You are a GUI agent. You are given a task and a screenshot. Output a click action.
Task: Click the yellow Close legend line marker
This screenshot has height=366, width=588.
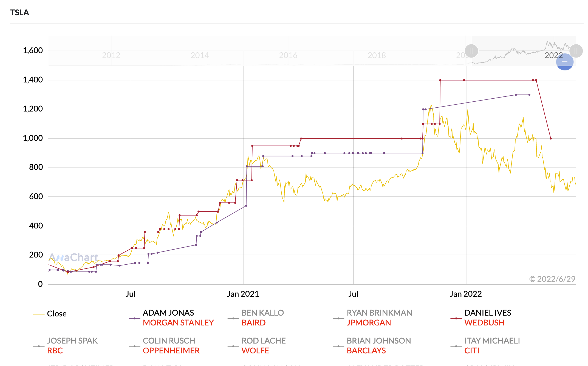[39, 314]
